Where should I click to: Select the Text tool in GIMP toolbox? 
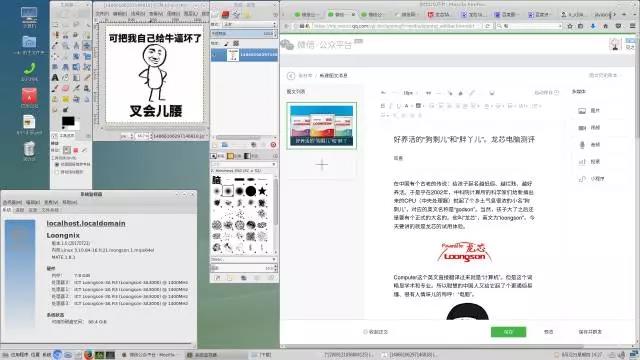pyautogui.click(x=55, y=77)
